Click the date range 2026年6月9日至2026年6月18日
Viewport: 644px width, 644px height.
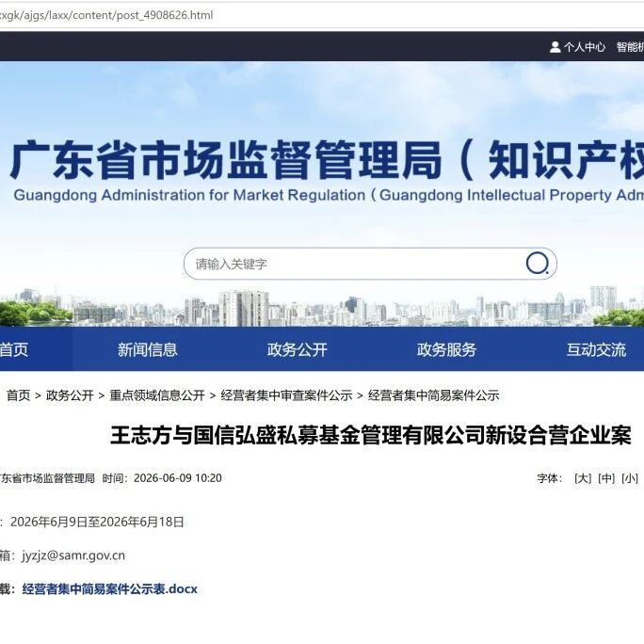click(x=97, y=522)
